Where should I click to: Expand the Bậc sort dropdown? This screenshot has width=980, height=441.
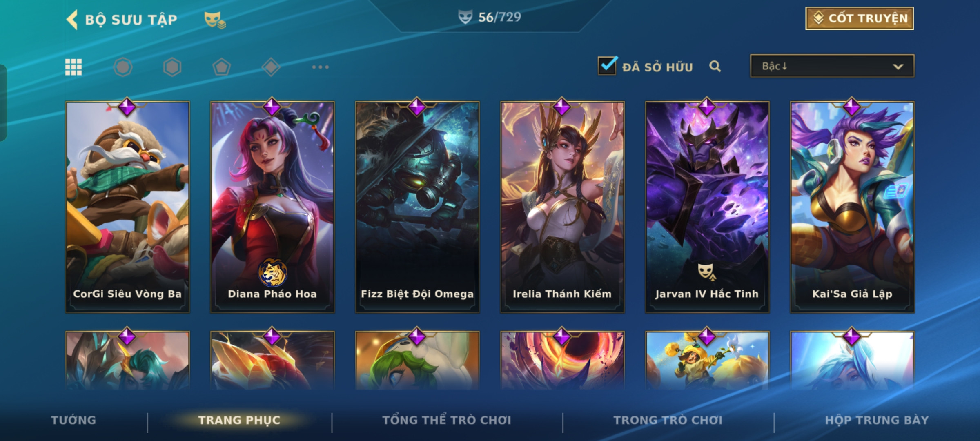coord(832,66)
